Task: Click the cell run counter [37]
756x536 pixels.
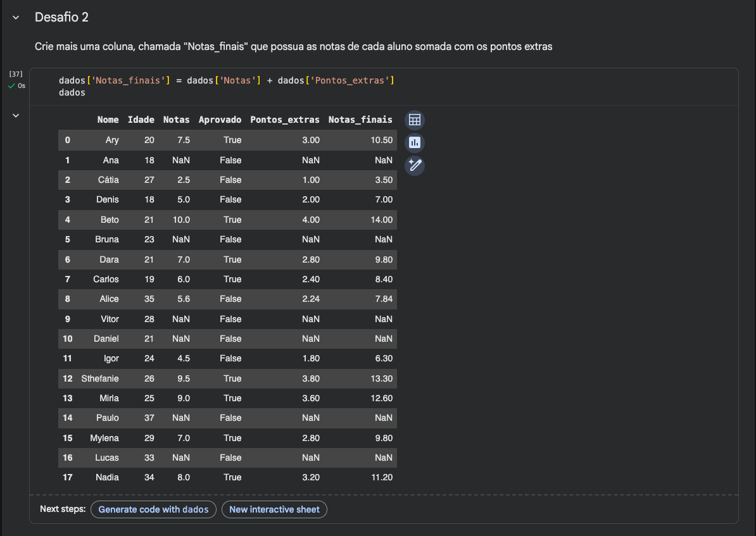Action: pyautogui.click(x=15, y=74)
